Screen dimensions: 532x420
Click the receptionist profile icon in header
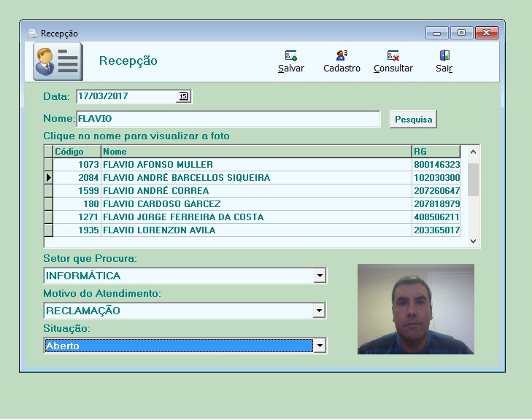point(56,61)
